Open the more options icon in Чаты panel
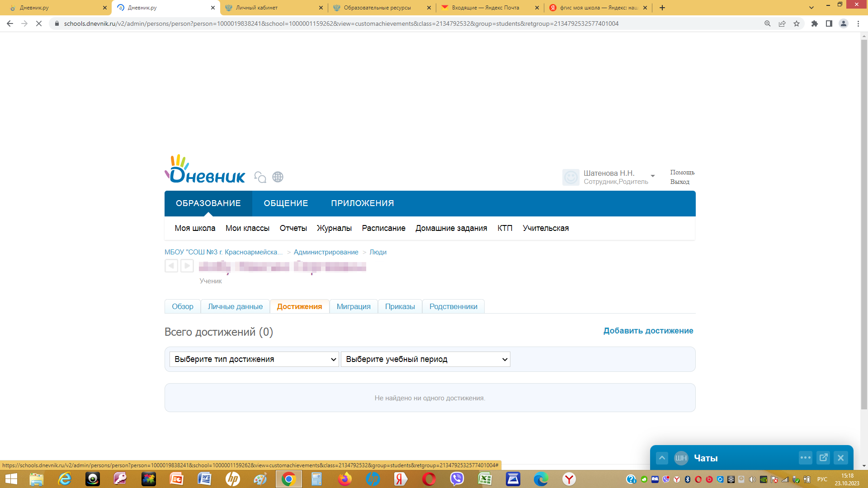This screenshot has width=868, height=488. pos(806,458)
